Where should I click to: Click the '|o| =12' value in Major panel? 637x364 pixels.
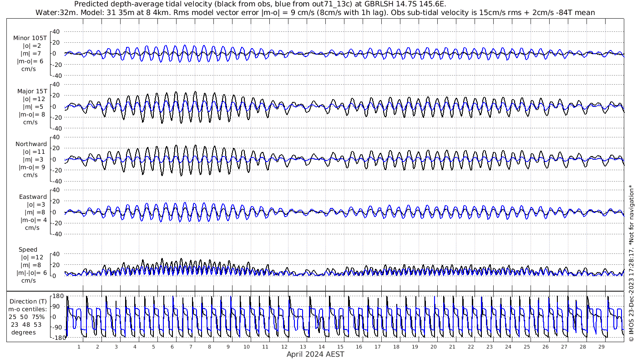pyautogui.click(x=34, y=99)
